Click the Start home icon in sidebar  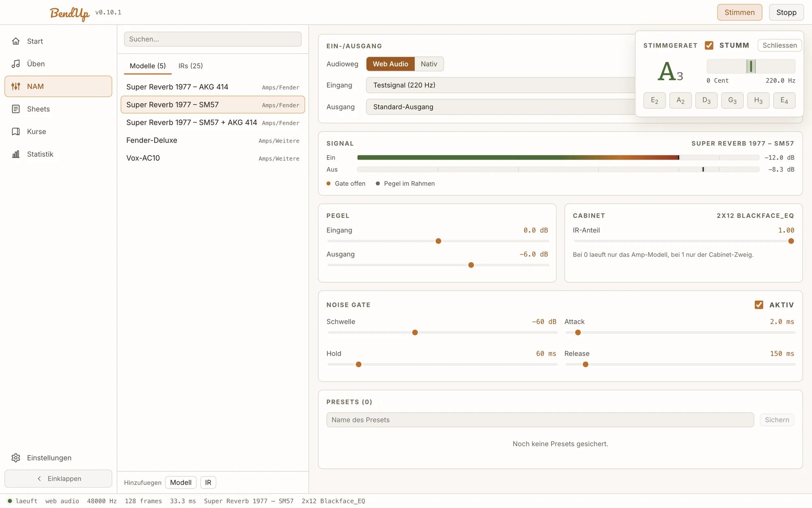tap(16, 41)
